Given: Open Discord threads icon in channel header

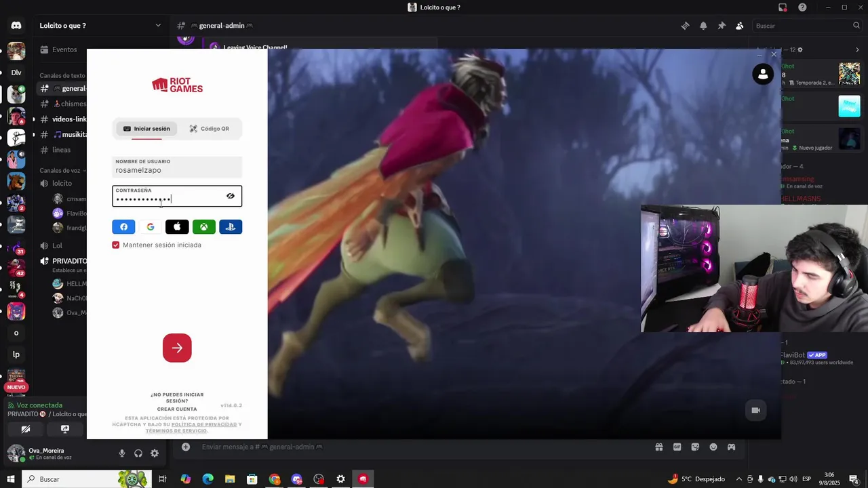Looking at the screenshot, I should [x=685, y=26].
